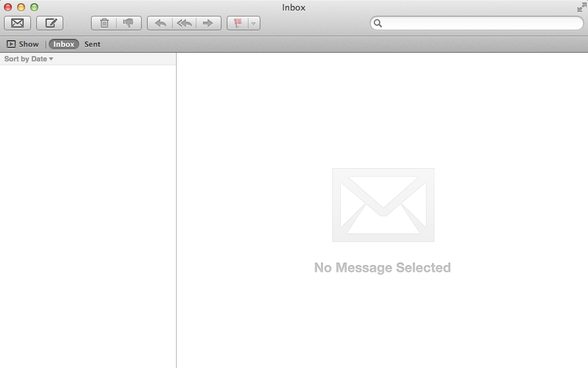Zoom the window with green button
588x368 pixels.
coord(34,7)
